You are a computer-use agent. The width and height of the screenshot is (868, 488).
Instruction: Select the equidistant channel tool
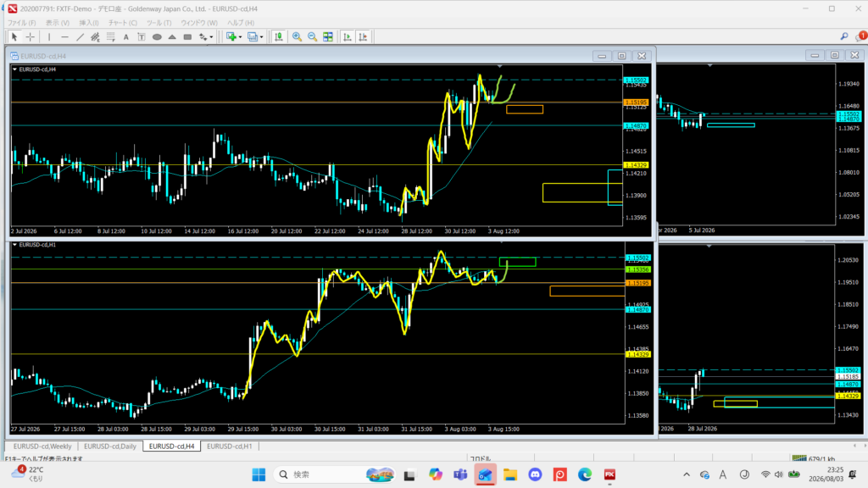95,37
